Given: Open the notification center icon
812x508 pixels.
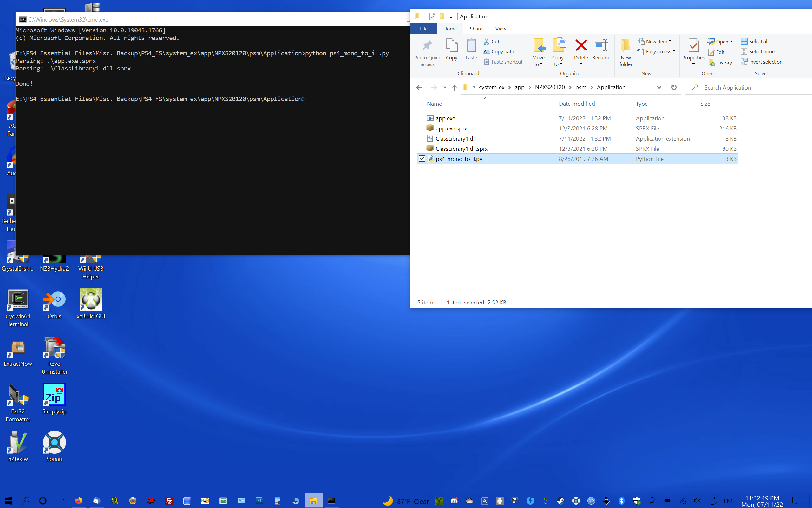Looking at the screenshot, I should pos(796,501).
